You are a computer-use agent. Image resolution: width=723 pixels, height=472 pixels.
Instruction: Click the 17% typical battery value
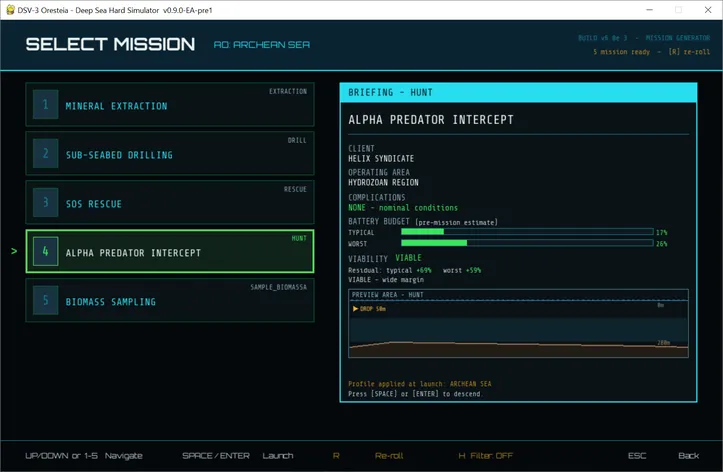pos(662,232)
